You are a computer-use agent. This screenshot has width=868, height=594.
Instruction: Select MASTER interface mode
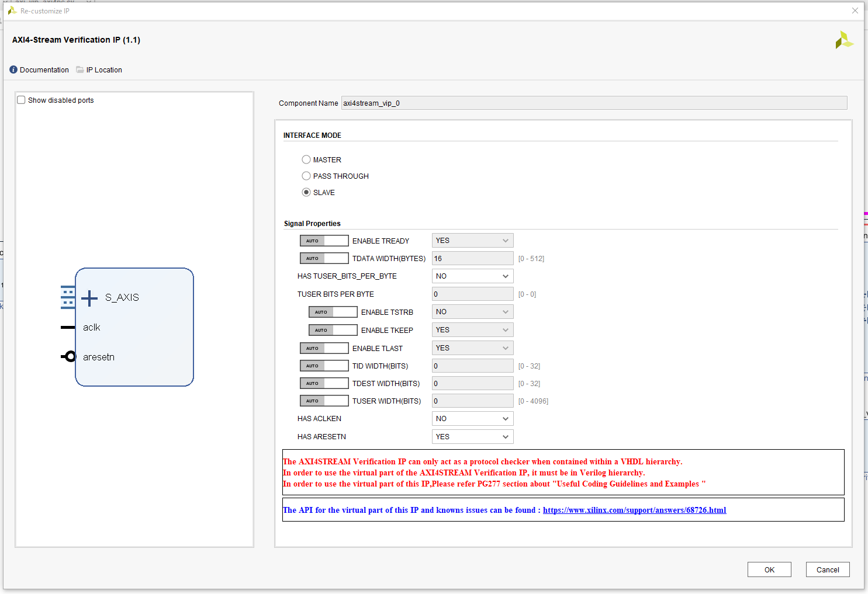306,159
